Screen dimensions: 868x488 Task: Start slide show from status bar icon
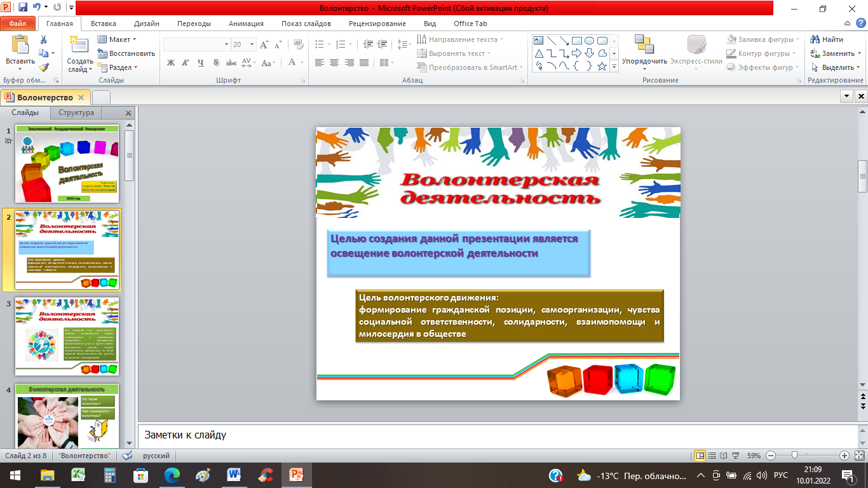pos(735,456)
